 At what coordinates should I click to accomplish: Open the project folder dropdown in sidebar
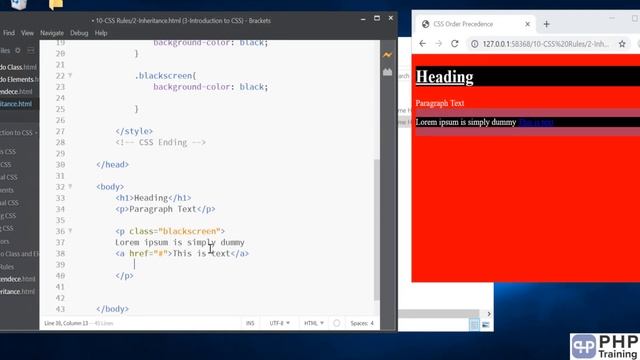(x=19, y=133)
